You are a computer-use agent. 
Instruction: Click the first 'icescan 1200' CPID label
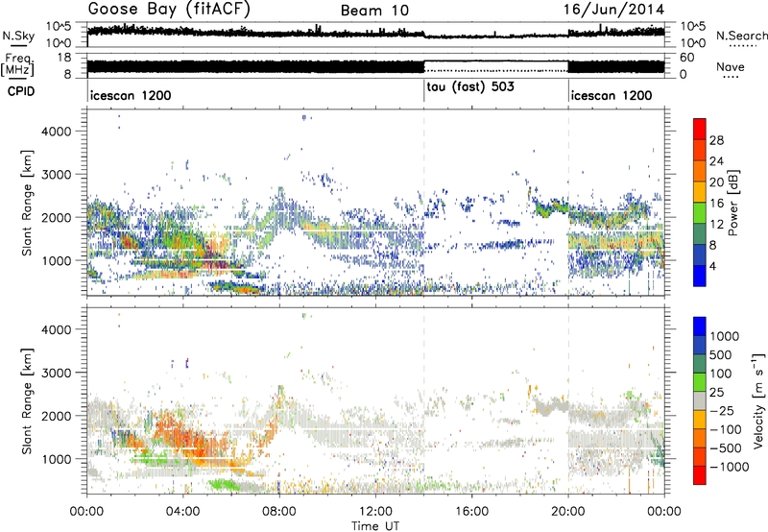131,95
